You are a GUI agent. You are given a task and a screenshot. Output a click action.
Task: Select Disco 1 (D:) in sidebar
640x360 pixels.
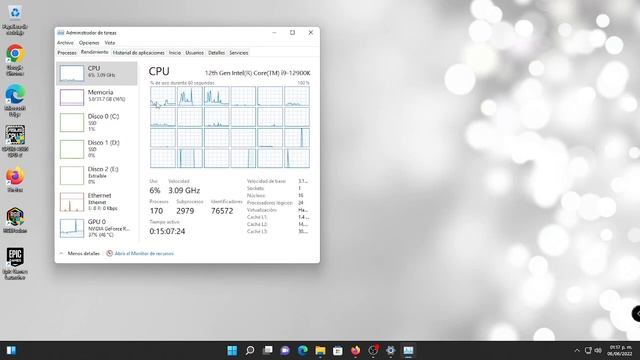tap(97, 149)
